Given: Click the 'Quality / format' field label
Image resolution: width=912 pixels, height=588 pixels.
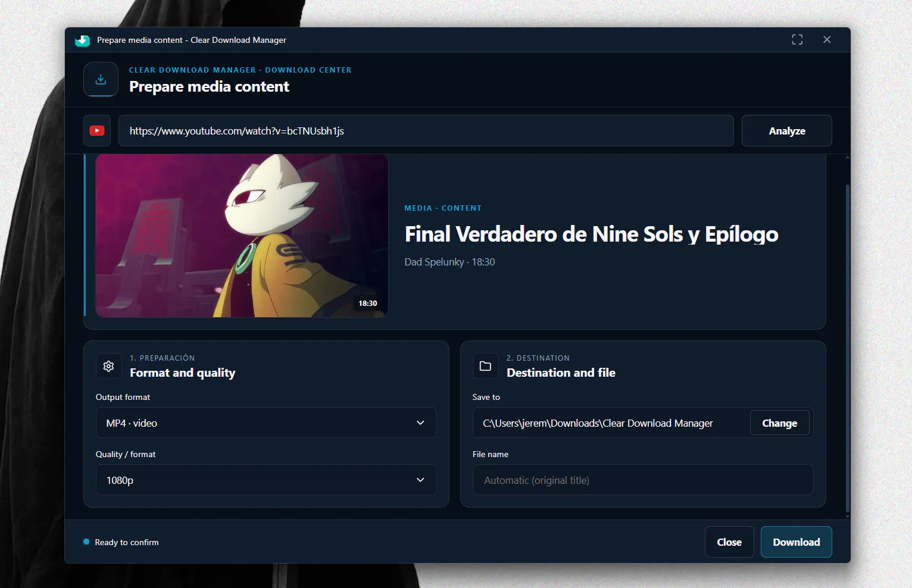Looking at the screenshot, I should pyautogui.click(x=126, y=454).
